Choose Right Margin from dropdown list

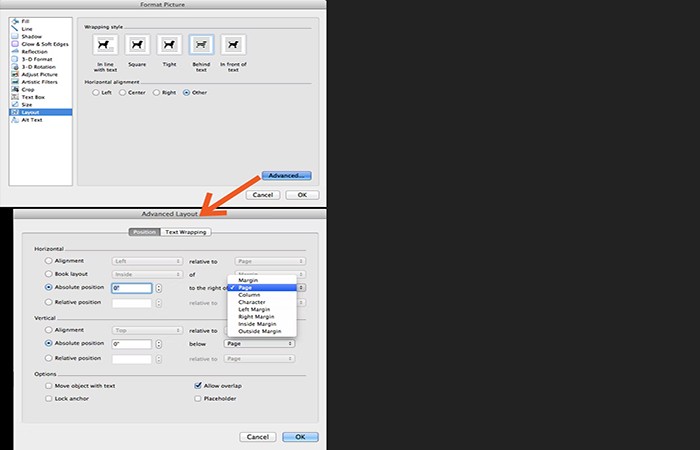click(262, 317)
